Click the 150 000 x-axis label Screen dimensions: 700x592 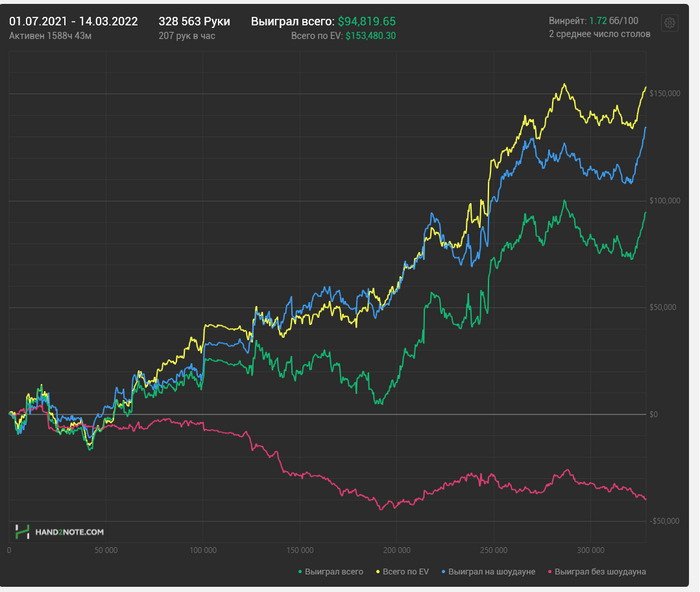[300, 550]
